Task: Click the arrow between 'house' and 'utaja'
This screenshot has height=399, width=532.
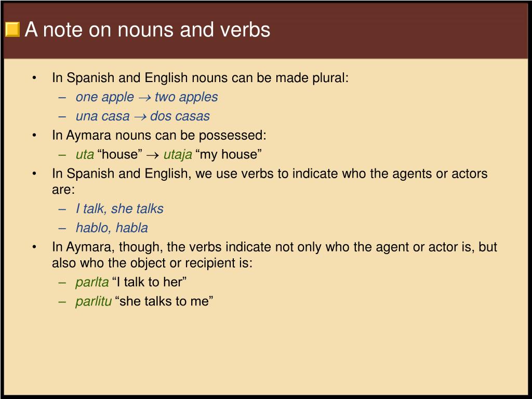Action: (153, 155)
